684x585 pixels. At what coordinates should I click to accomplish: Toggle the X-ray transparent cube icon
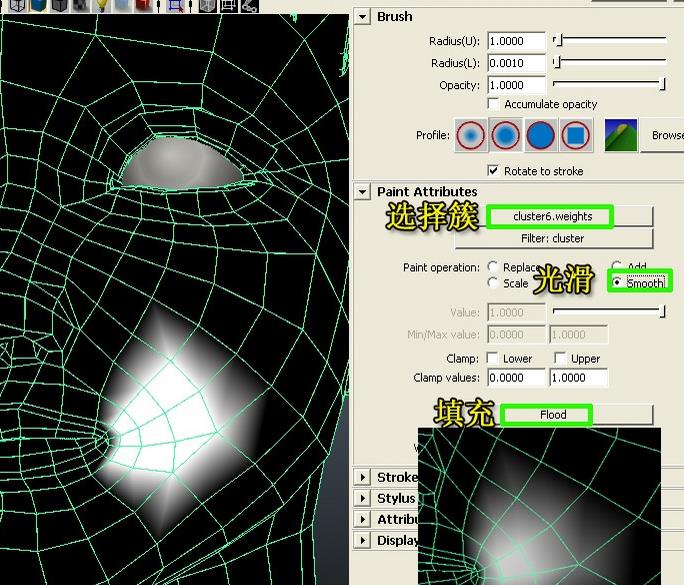208,5
